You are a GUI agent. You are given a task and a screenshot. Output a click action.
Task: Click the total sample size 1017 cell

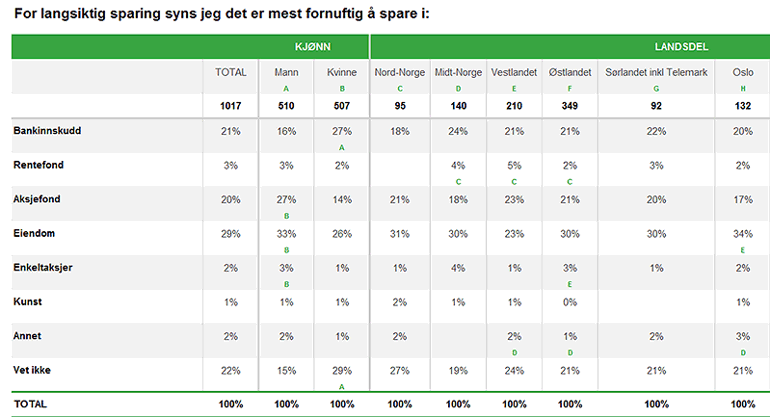click(231, 105)
